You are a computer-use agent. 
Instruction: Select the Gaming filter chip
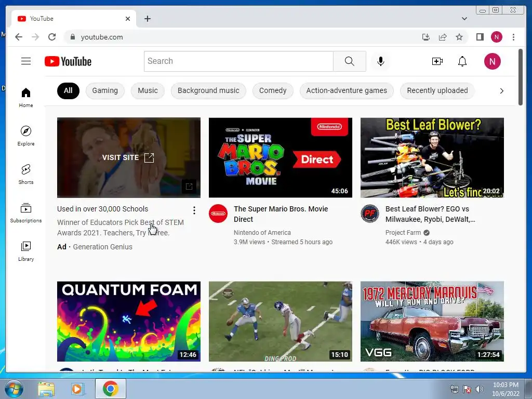[105, 90]
